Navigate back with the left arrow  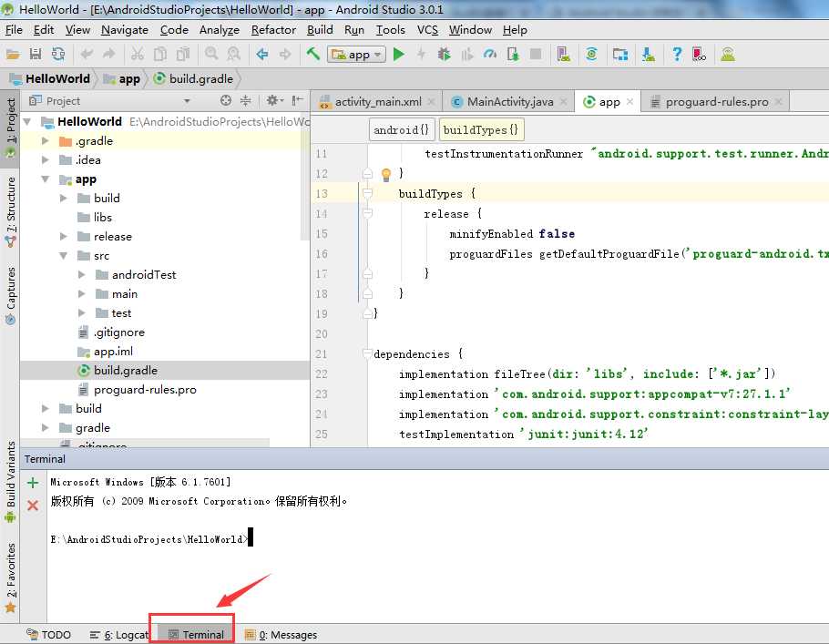point(261,54)
